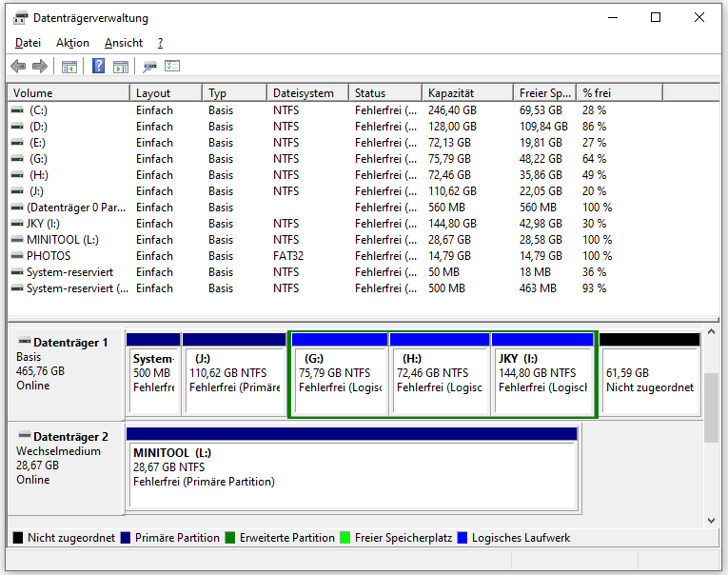This screenshot has width=728, height=575.
Task: Select the (G:) 75,79 GB logical drive block
Action: [341, 373]
